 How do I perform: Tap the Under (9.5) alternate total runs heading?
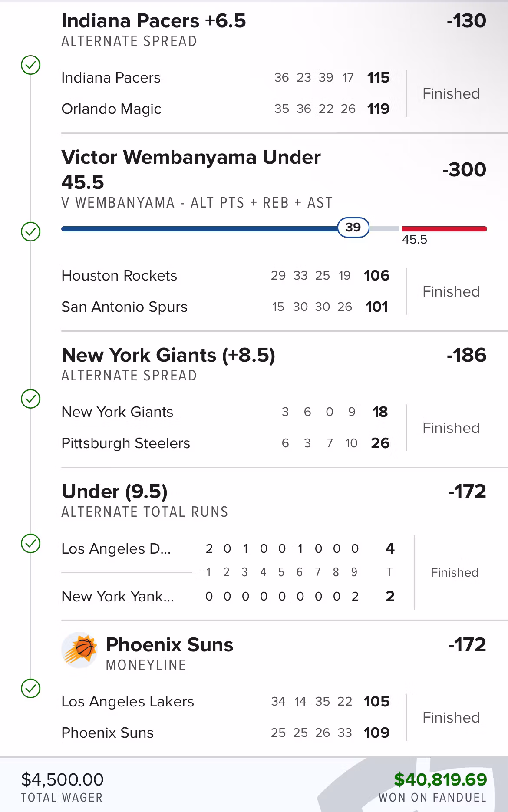click(115, 492)
